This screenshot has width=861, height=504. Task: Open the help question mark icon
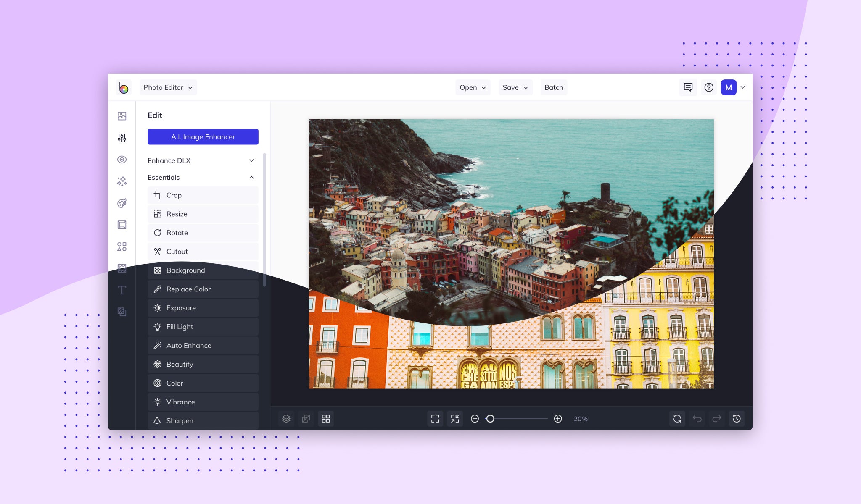tap(709, 87)
